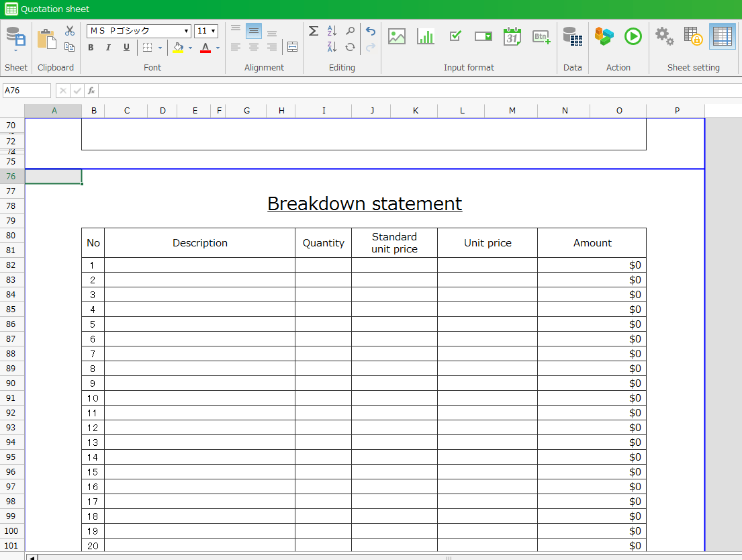Click the Paste clipboard button
This screenshot has width=742, height=560.
point(46,39)
